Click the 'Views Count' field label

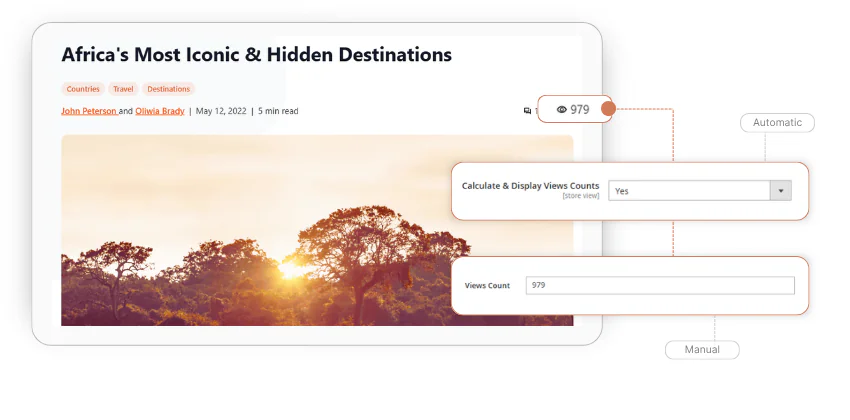click(x=487, y=286)
